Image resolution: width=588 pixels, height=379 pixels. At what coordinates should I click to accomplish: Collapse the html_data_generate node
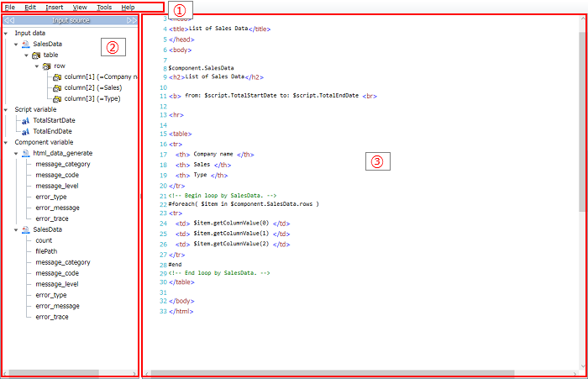[x=16, y=153]
